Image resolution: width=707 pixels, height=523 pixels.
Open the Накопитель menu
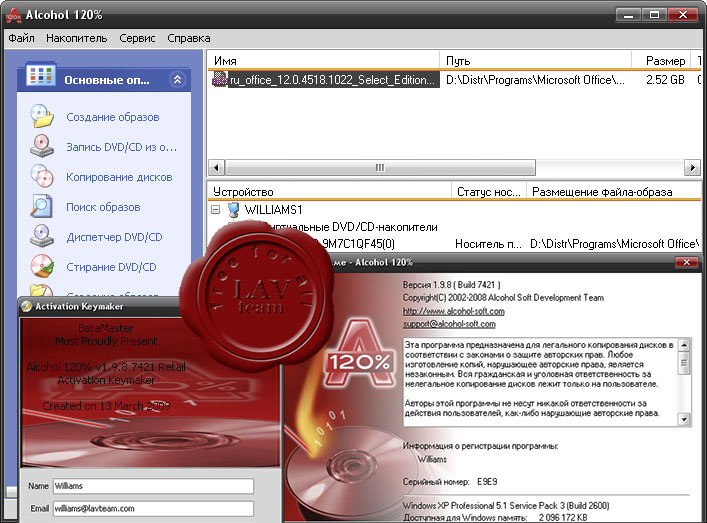(77, 38)
